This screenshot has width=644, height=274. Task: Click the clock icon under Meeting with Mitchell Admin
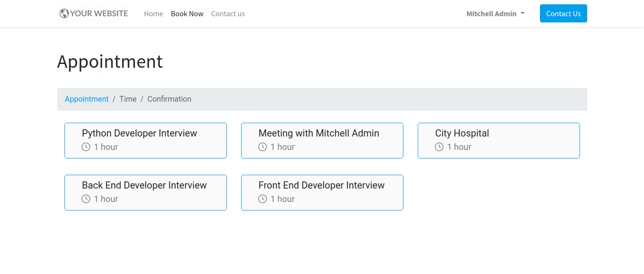click(x=263, y=147)
